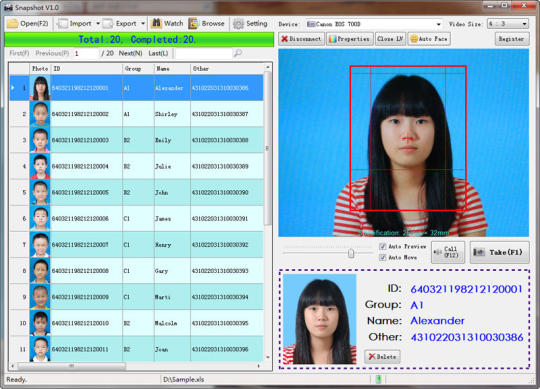Delete the captured photo

pyautogui.click(x=382, y=357)
